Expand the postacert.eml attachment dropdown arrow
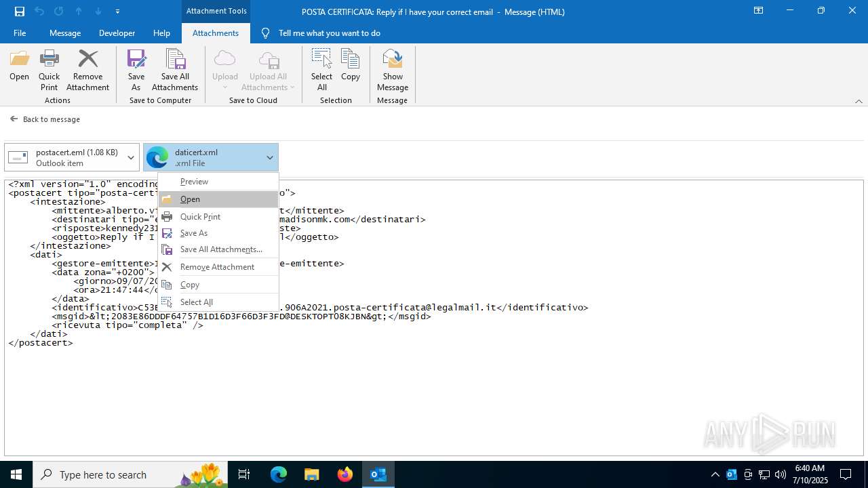The image size is (868, 488). (x=132, y=157)
